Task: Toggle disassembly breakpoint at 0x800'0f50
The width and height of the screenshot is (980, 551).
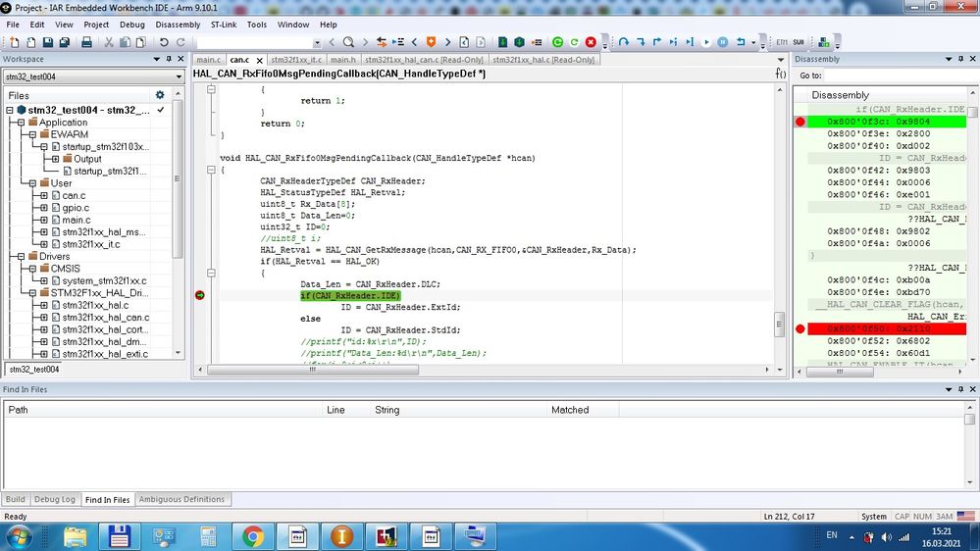Action: point(800,328)
